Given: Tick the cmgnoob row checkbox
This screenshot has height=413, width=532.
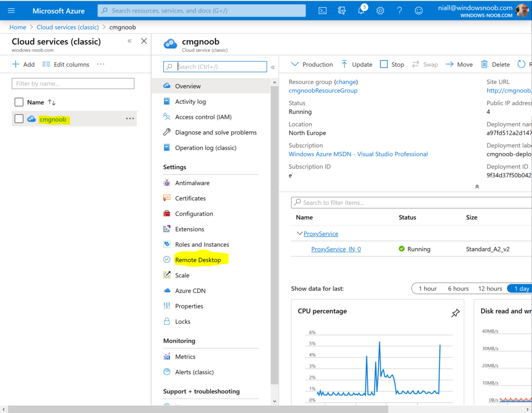Looking at the screenshot, I should coord(19,119).
